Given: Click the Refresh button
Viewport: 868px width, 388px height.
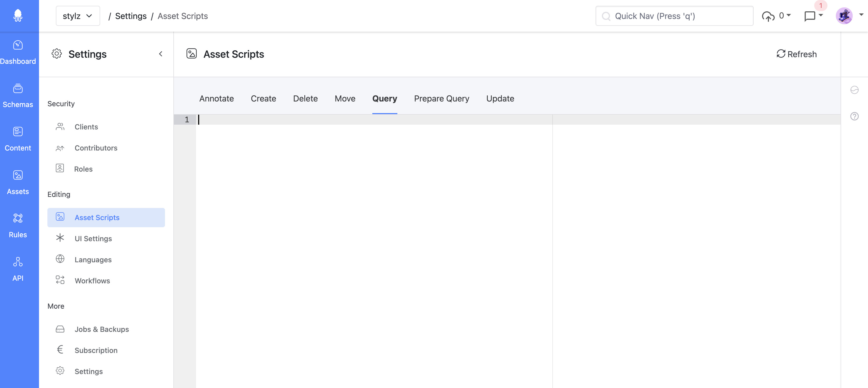Looking at the screenshot, I should coord(797,54).
